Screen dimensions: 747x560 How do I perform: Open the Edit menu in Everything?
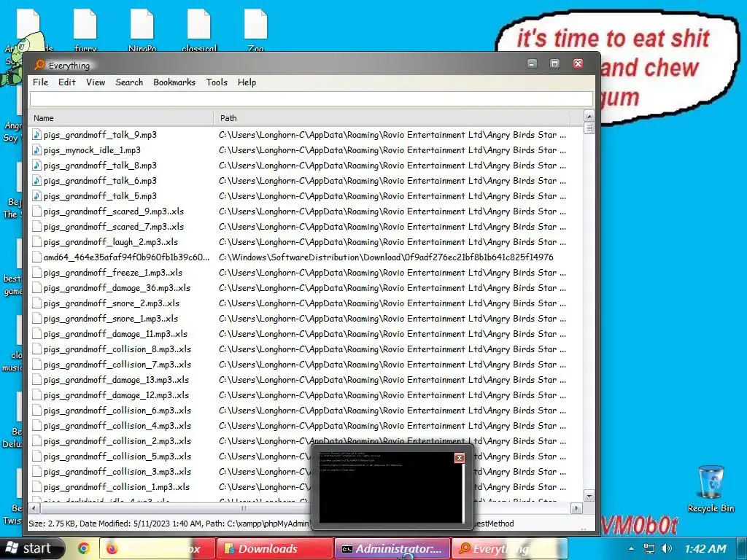66,82
